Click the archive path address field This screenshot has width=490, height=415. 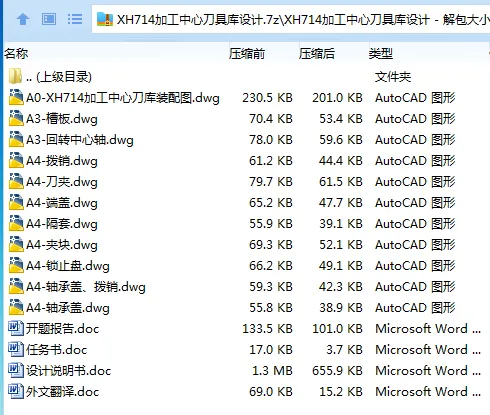pyautogui.click(x=291, y=19)
